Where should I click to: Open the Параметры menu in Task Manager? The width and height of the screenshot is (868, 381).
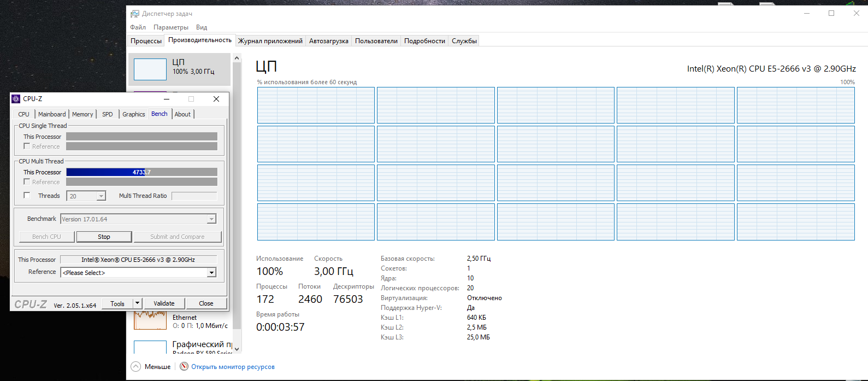click(171, 27)
